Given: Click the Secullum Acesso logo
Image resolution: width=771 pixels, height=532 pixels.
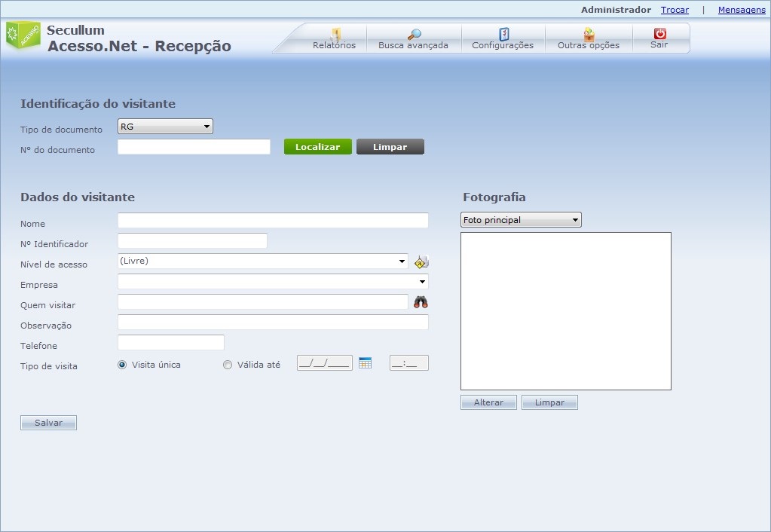Looking at the screenshot, I should coord(23,36).
